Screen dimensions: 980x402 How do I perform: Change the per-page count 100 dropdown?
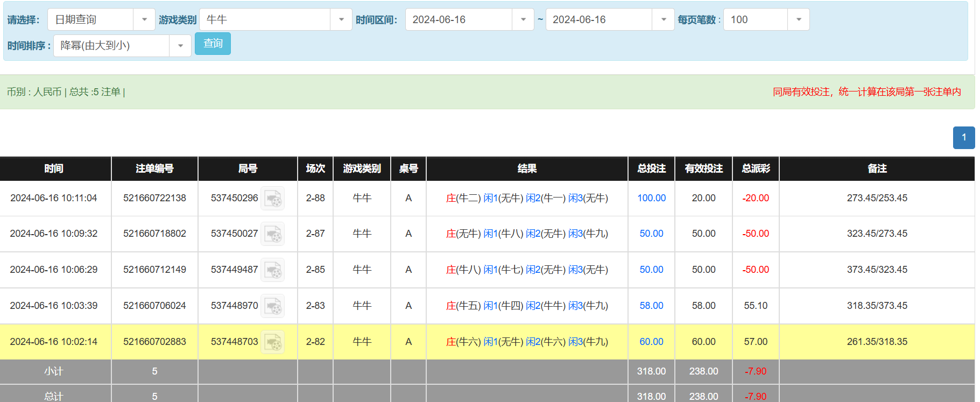tap(798, 20)
